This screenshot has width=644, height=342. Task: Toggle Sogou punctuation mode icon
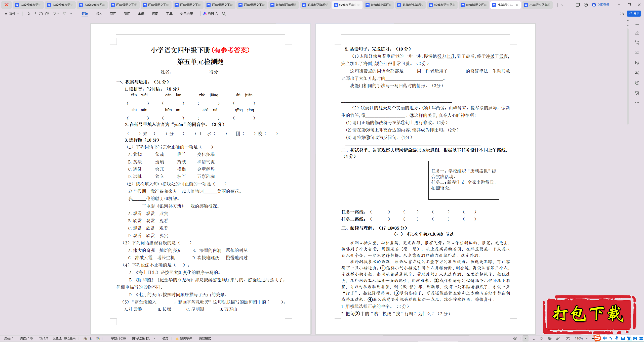click(611, 338)
